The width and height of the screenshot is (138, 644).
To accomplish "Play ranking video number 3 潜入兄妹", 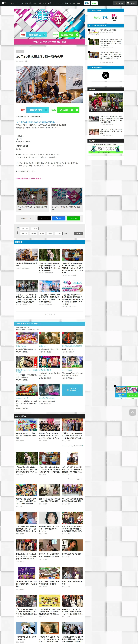I will pos(72,338).
